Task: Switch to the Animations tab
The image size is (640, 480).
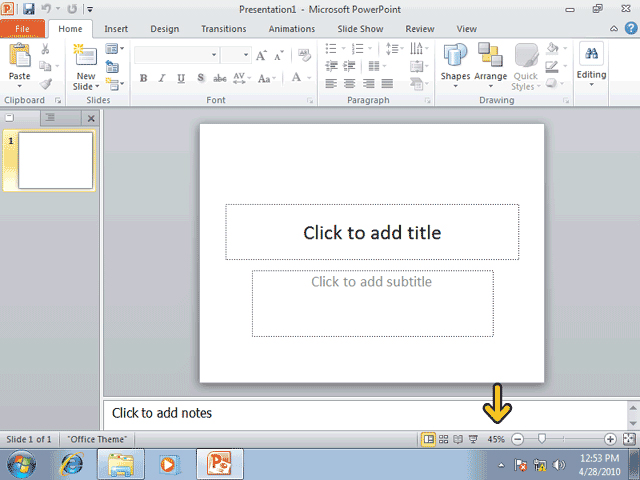Action: (292, 29)
